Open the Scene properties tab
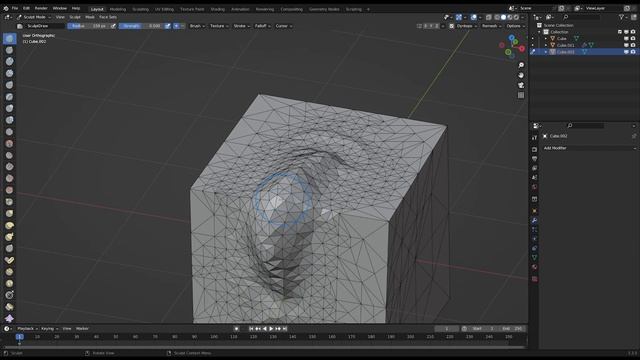640x360 pixels. pos(535,178)
